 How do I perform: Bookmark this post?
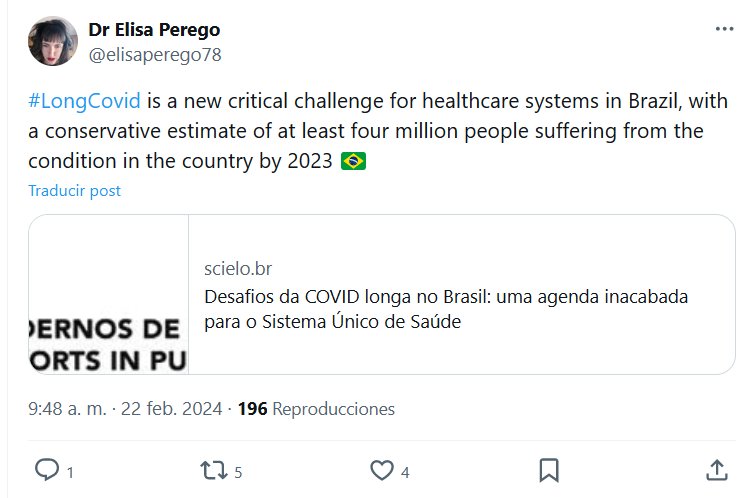pos(549,470)
